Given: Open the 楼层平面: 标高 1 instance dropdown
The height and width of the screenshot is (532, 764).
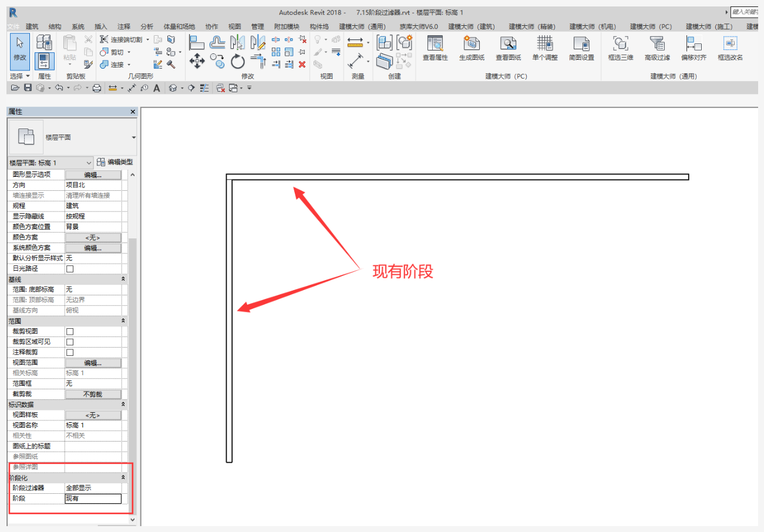Looking at the screenshot, I should coord(51,163).
